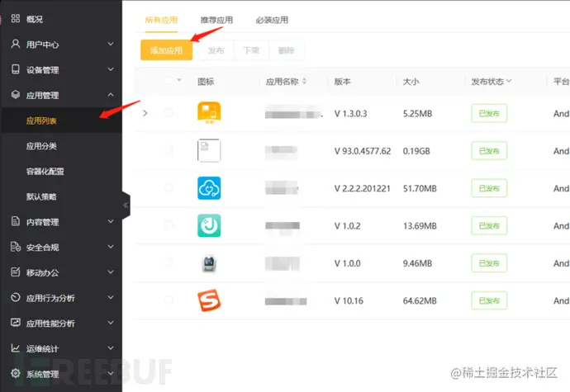Switch to the 推荐应用 tab
This screenshot has height=392, width=570.
(216, 20)
